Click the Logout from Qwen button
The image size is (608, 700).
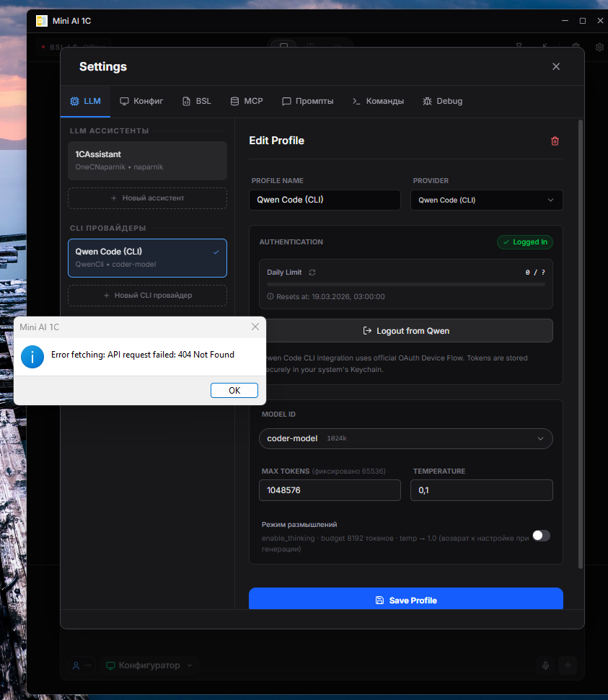[405, 331]
